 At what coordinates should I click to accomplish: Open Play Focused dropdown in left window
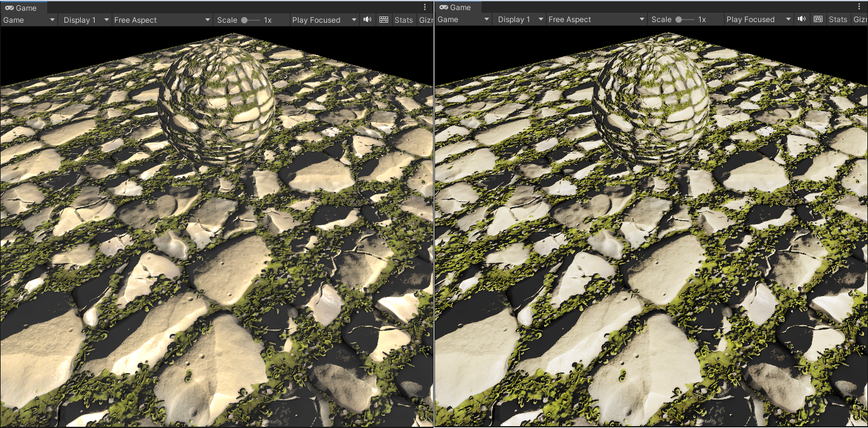click(x=324, y=20)
